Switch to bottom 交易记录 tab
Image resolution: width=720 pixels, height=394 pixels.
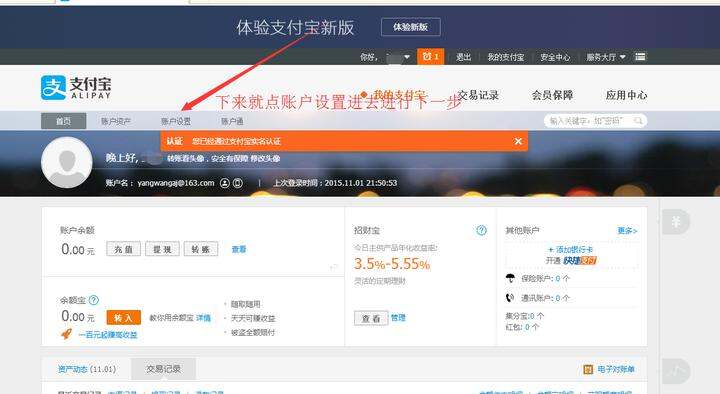tap(163, 369)
